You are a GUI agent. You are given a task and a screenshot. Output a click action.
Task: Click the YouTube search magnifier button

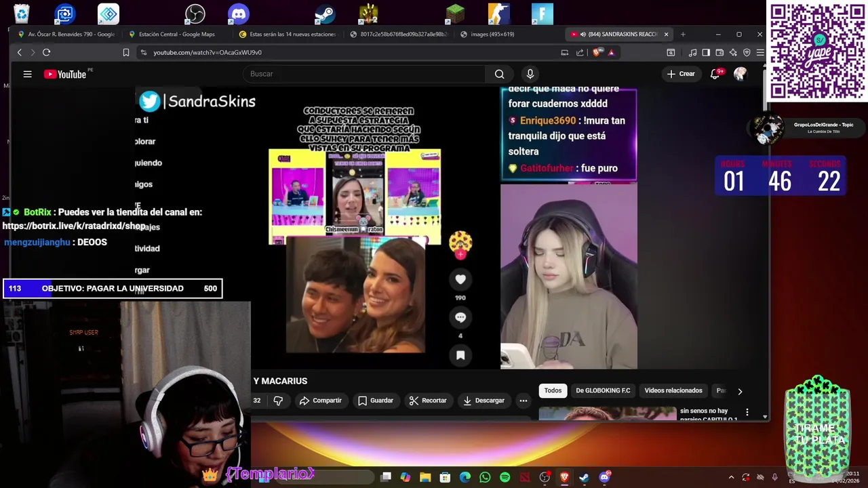(499, 74)
